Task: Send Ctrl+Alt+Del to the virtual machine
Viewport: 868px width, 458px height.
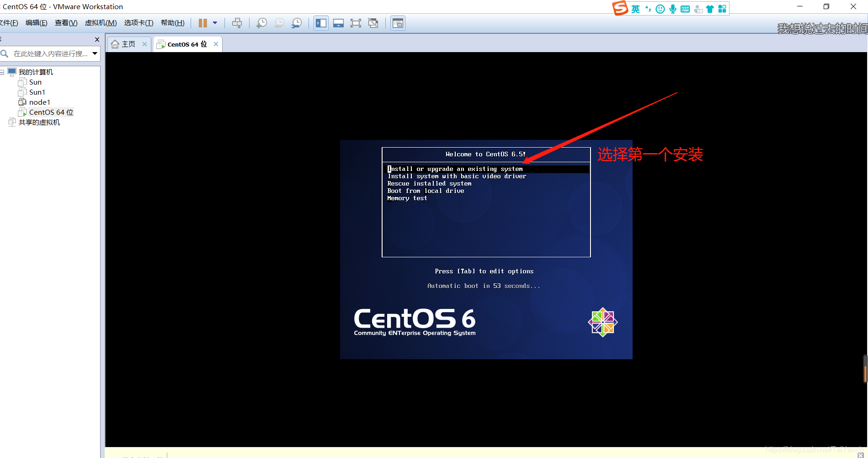Action: [x=237, y=23]
